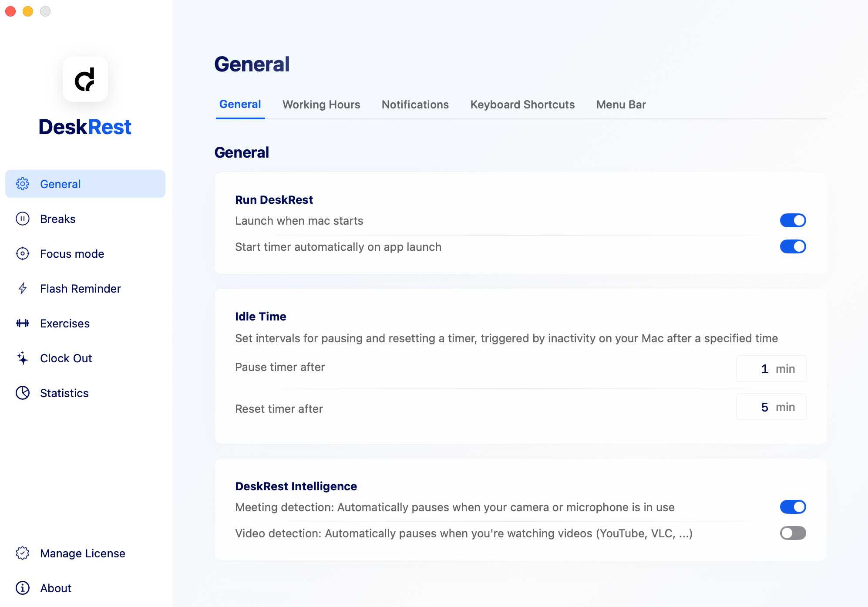Go to Flash Reminder settings
The image size is (868, 607).
(85, 288)
